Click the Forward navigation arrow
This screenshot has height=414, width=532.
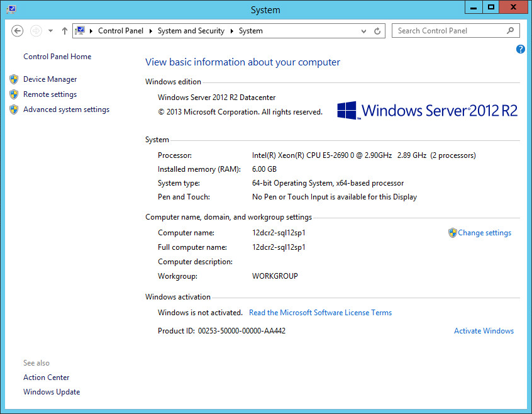(36, 31)
